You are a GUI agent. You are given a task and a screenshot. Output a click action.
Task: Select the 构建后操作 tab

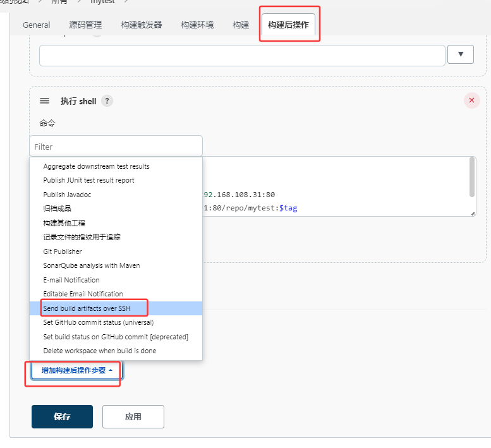click(x=288, y=25)
